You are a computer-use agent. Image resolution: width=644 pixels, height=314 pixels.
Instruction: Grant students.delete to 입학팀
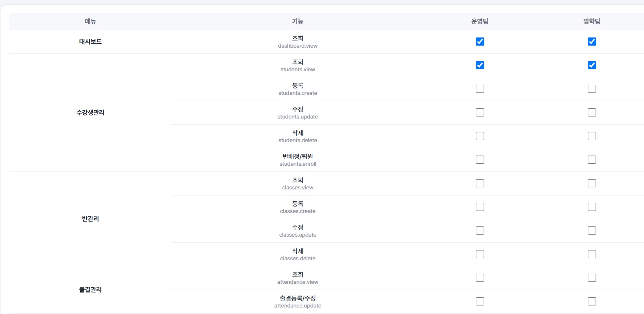pos(592,136)
